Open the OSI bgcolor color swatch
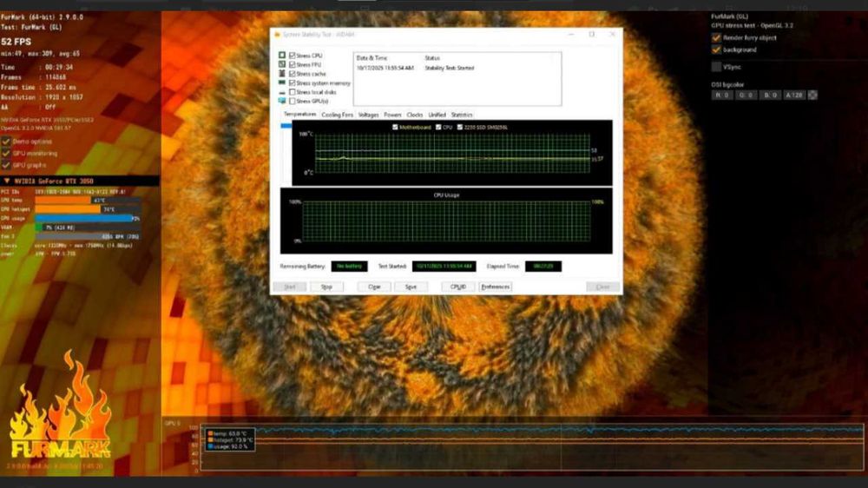The width and height of the screenshot is (868, 488). [x=812, y=96]
